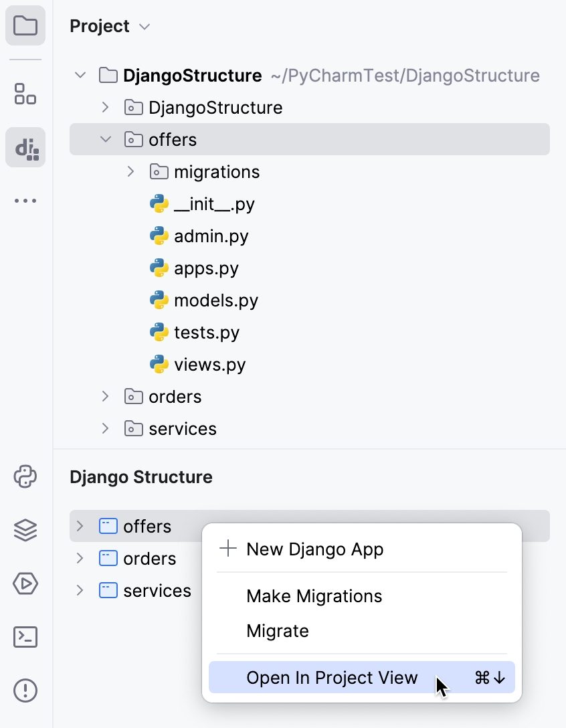This screenshot has width=566, height=728.
Task: Click the More tool windows ellipsis icon
Action: pos(25,201)
